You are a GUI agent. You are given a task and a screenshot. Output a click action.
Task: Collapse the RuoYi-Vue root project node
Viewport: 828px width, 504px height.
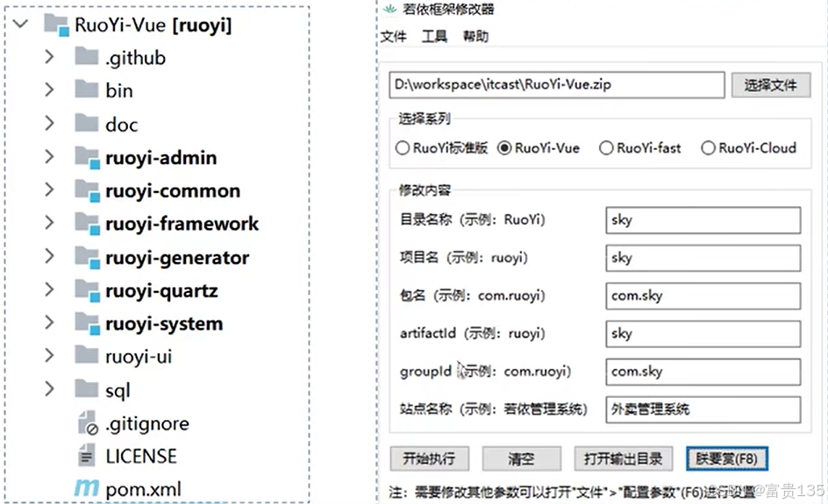click(20, 25)
